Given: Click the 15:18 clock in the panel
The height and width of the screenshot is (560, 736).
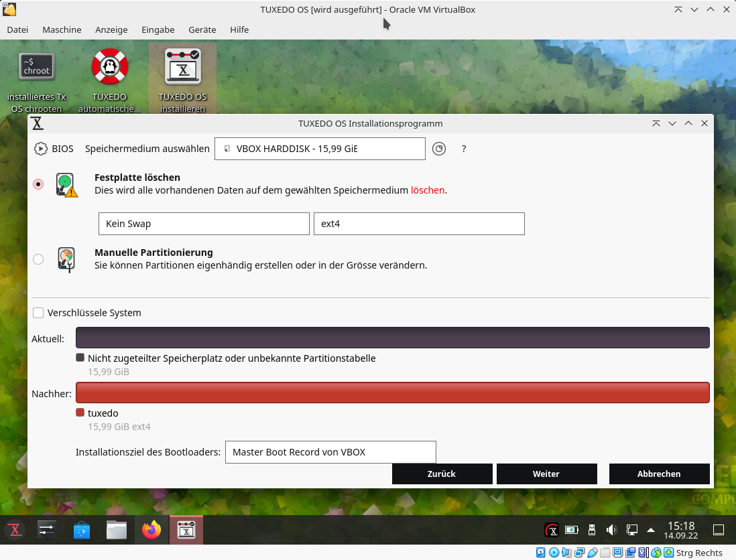Looking at the screenshot, I should 680,530.
